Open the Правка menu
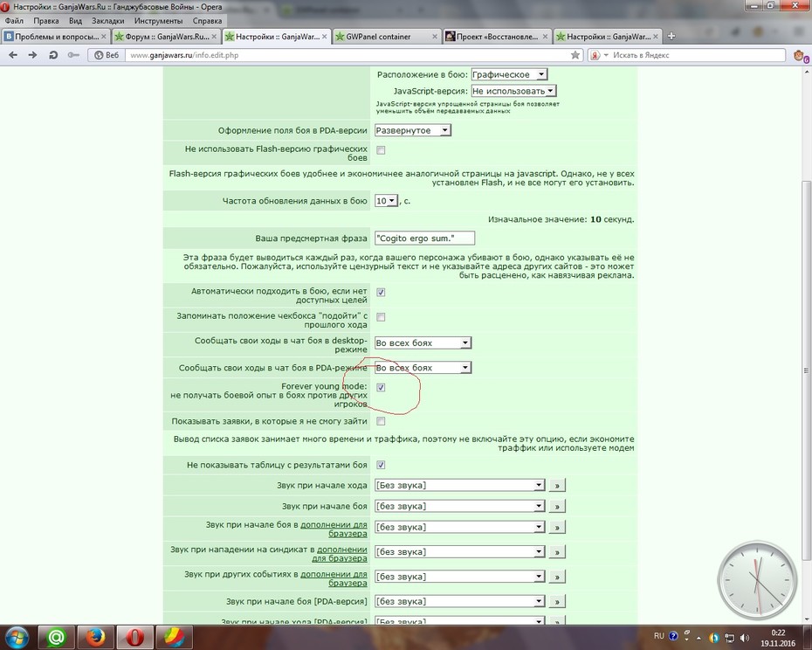The height and width of the screenshot is (650, 812). pos(45,21)
